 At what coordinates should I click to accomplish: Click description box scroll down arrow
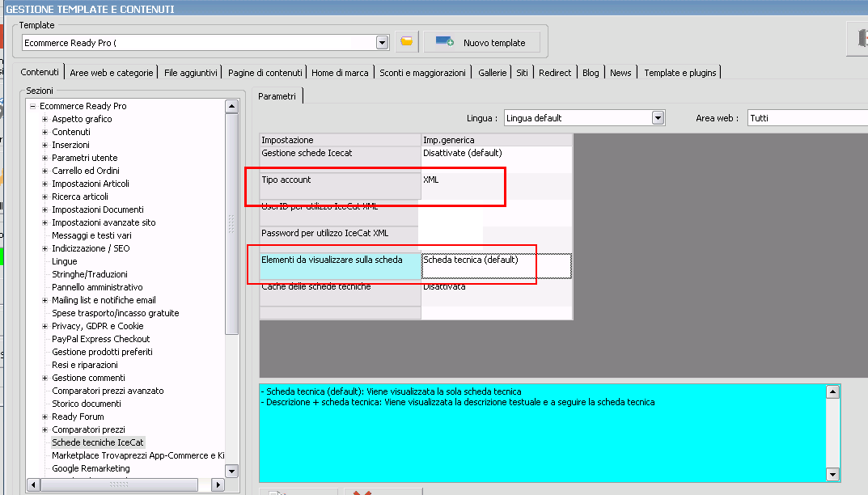[832, 475]
